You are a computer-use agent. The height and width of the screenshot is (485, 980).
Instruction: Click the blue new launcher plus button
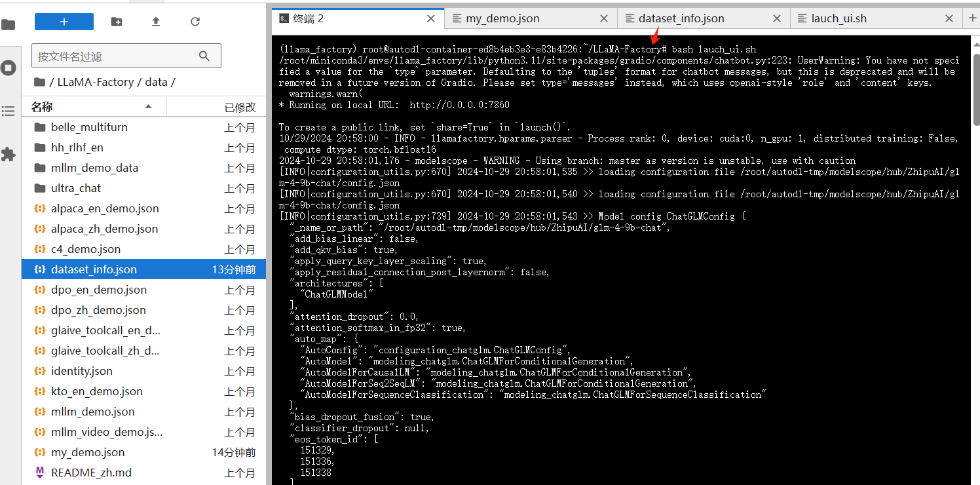(x=64, y=22)
